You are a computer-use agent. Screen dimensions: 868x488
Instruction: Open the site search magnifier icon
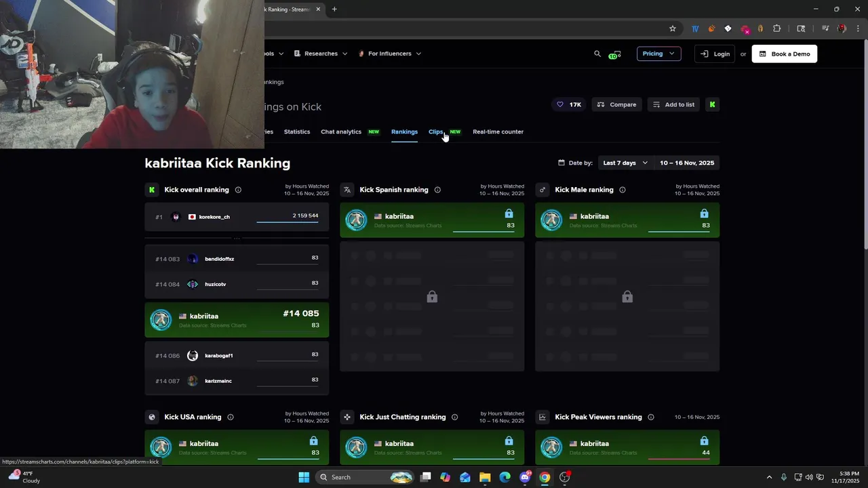click(597, 54)
